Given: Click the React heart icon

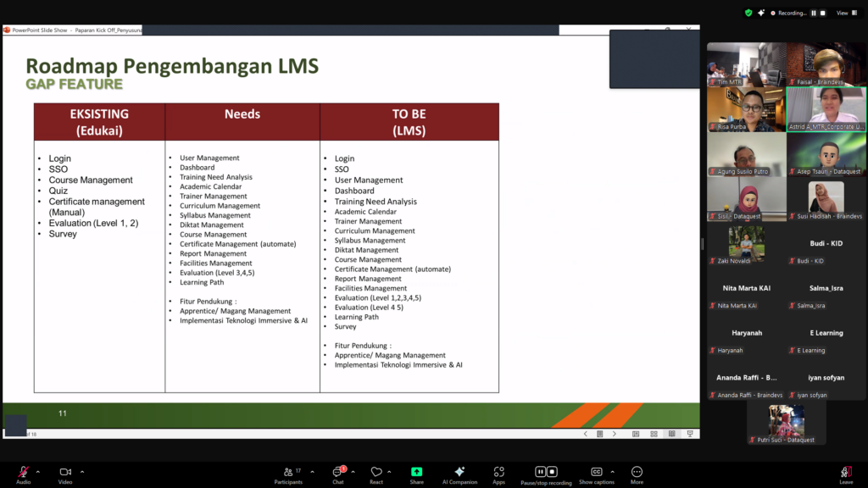Looking at the screenshot, I should click(376, 472).
